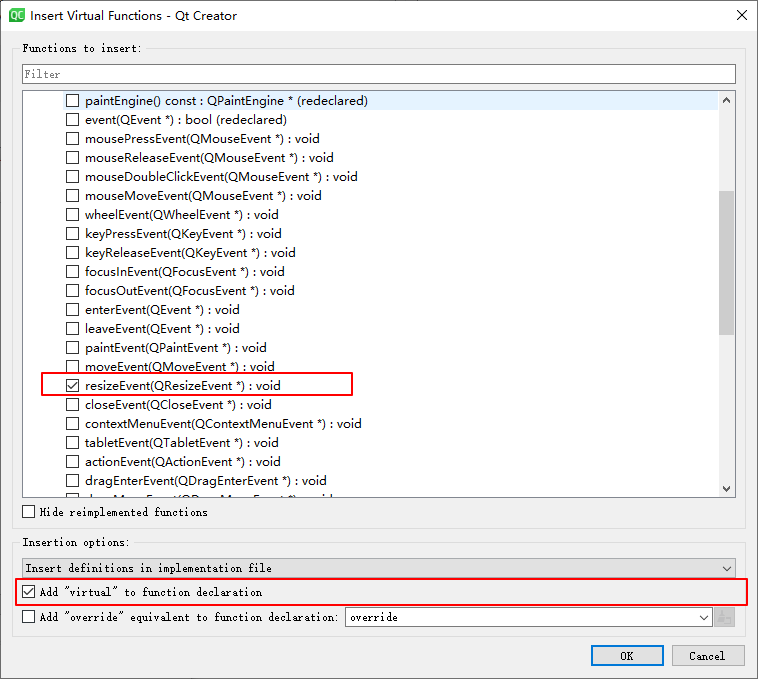
Task: Check the paintEngine() const function checkbox
Action: pyautogui.click(x=73, y=101)
